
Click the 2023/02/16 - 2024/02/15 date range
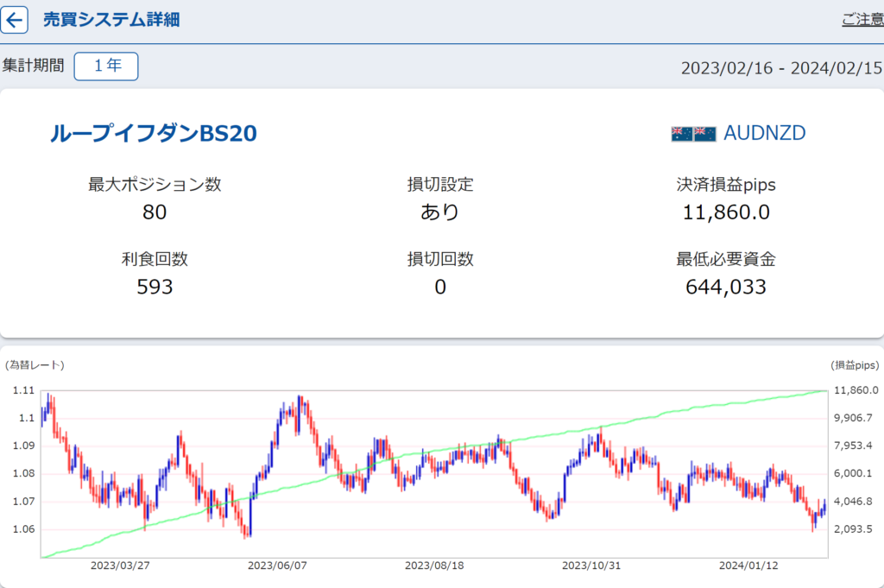781,68
